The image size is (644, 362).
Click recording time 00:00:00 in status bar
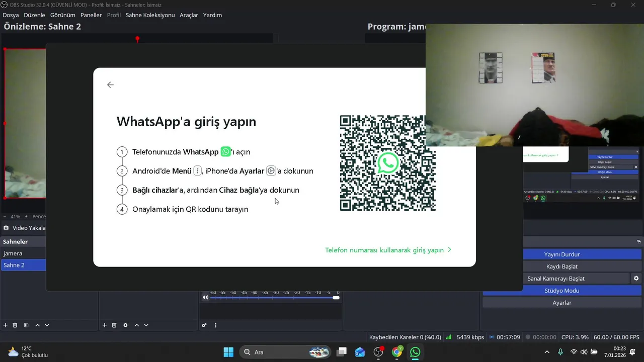point(544,337)
